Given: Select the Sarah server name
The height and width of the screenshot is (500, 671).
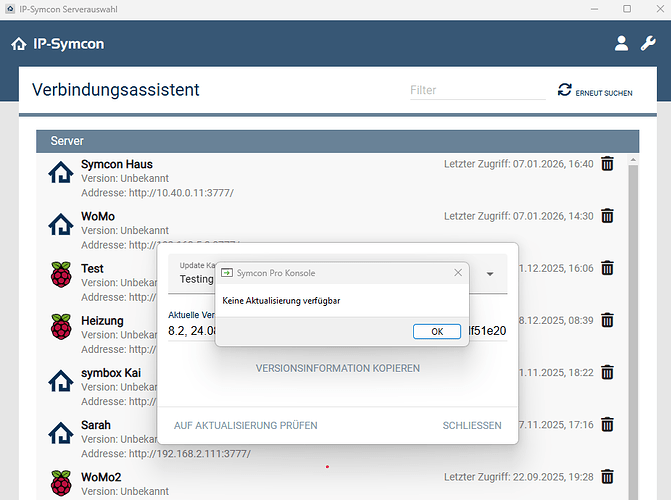Looking at the screenshot, I should [x=96, y=426].
